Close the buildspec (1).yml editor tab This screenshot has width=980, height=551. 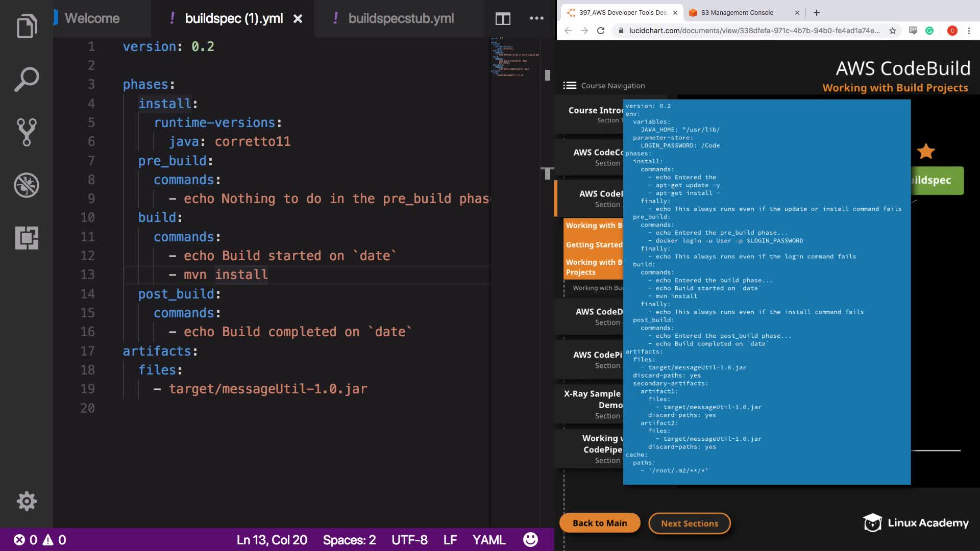(298, 19)
